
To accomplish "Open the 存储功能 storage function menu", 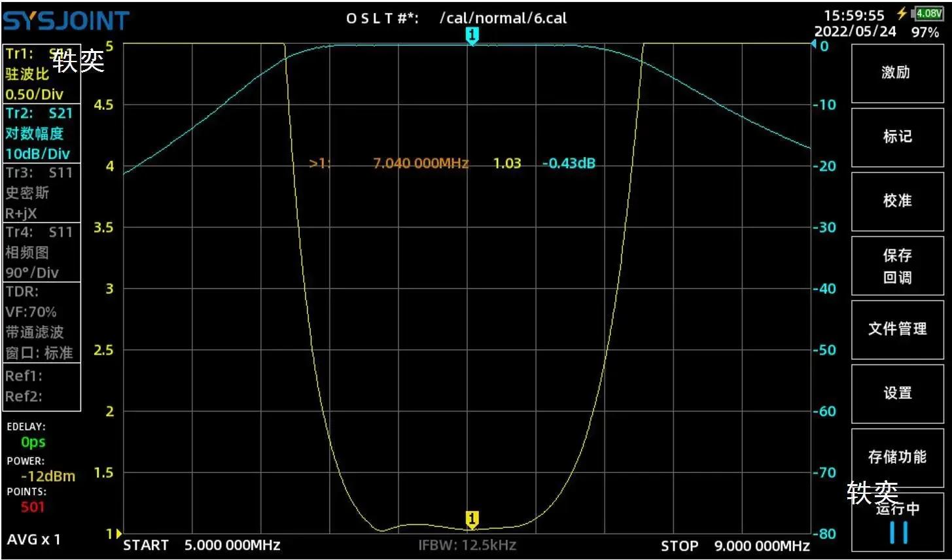I will coord(898,457).
